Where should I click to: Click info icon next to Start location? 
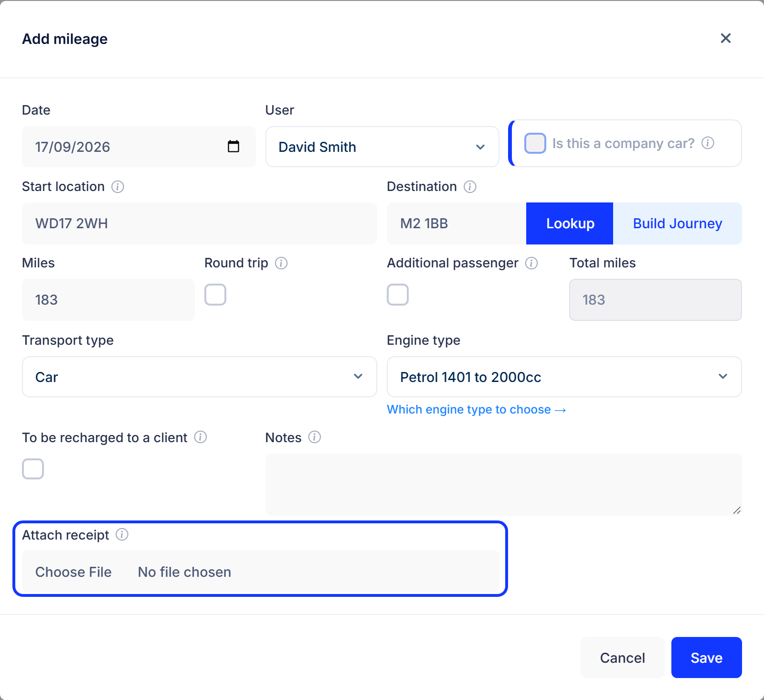click(118, 187)
